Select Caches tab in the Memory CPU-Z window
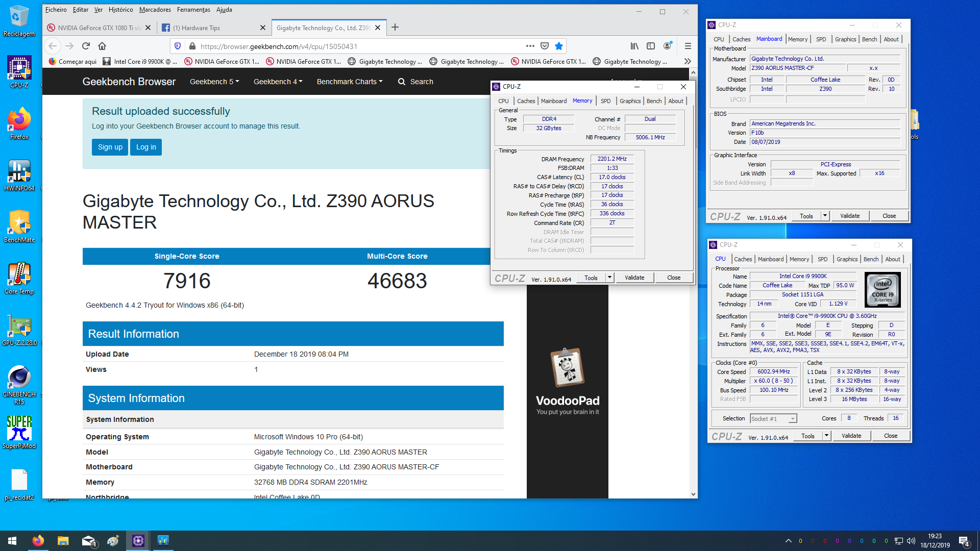The width and height of the screenshot is (980, 551). point(526,101)
